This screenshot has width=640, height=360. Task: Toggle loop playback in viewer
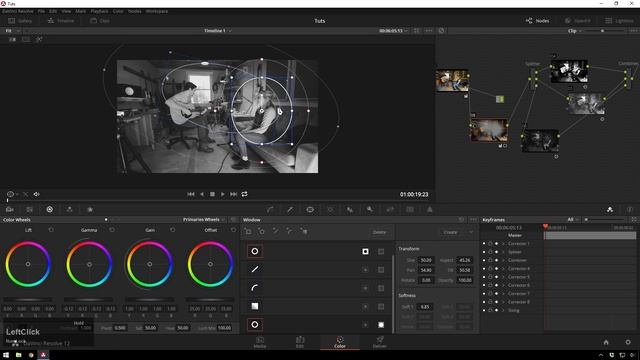(244, 194)
